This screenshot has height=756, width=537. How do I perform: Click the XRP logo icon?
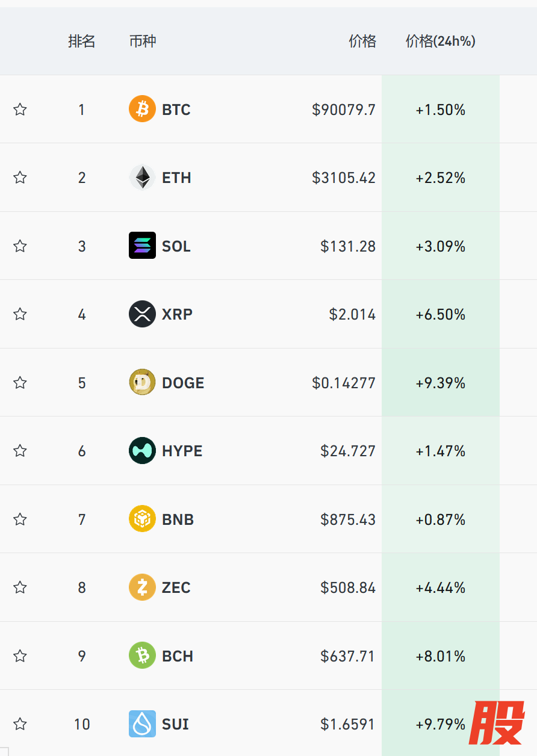click(142, 314)
